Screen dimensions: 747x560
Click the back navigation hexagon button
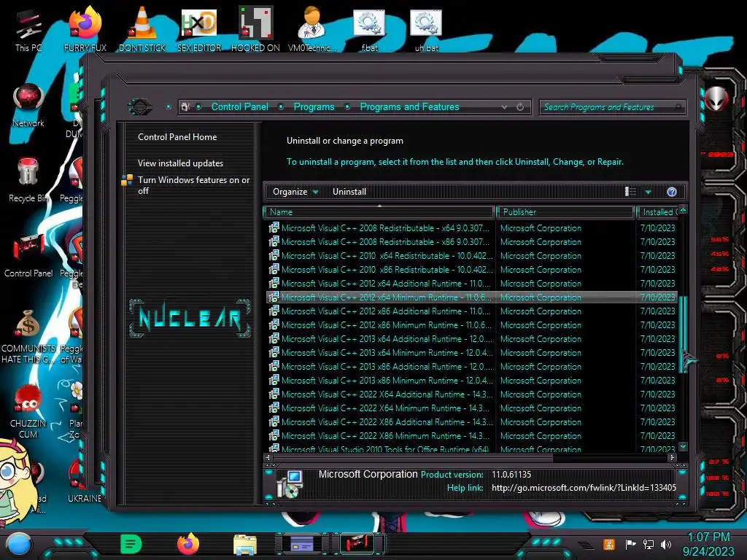point(140,106)
